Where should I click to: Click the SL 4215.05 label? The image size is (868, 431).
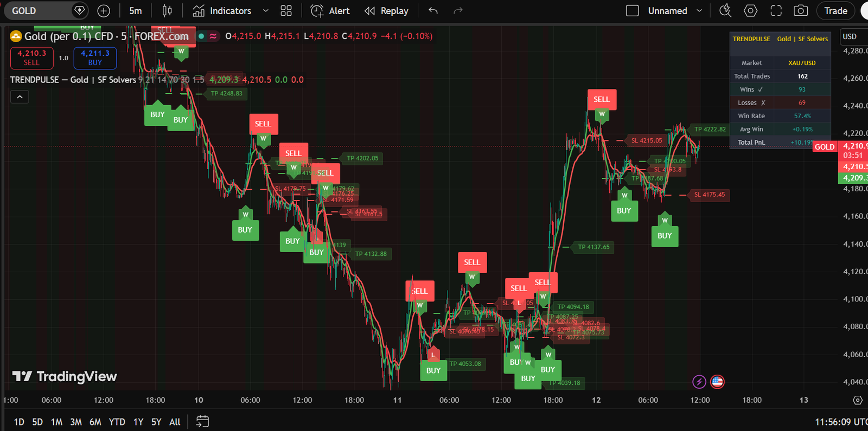tap(646, 140)
